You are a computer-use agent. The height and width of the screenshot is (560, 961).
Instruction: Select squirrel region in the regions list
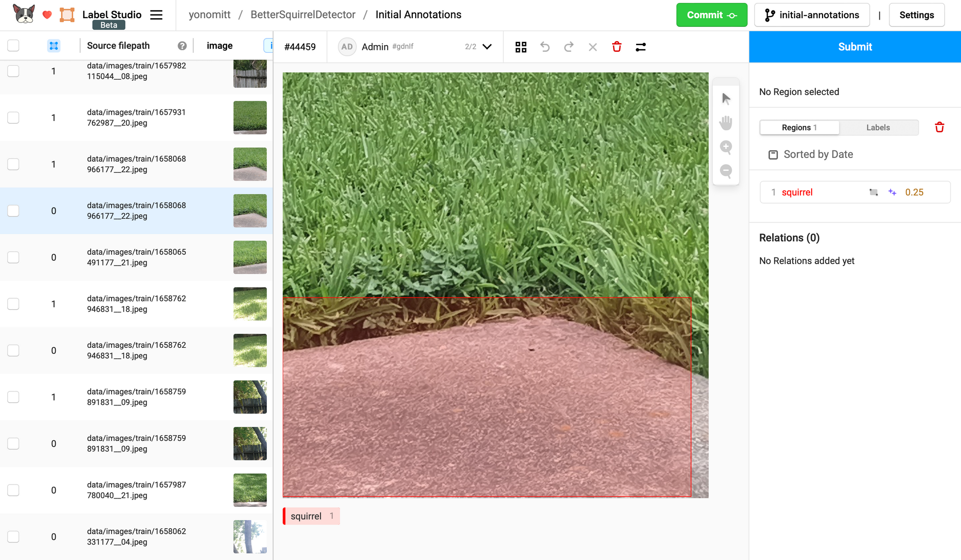click(x=855, y=192)
